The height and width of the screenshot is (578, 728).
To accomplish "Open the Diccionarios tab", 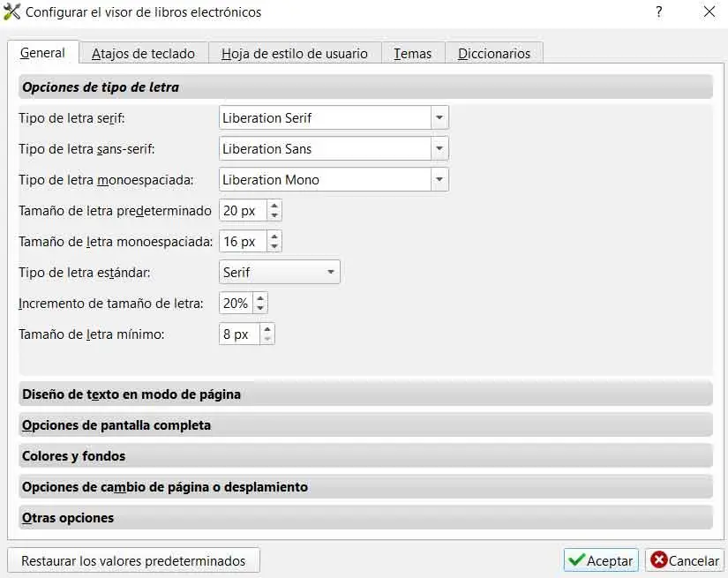I will click(493, 54).
